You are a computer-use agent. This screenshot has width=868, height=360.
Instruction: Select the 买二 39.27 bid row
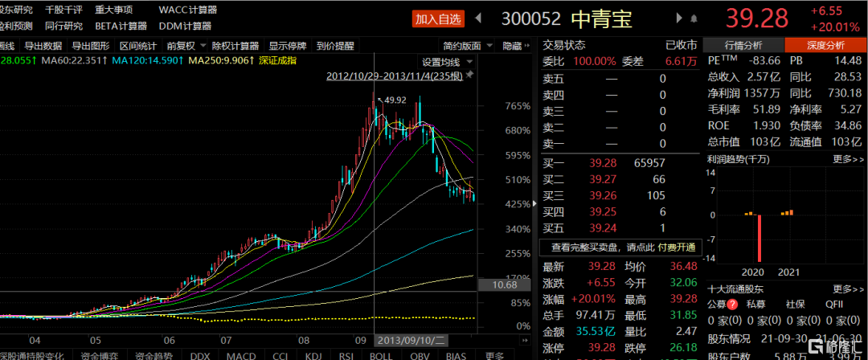[x=620, y=179]
